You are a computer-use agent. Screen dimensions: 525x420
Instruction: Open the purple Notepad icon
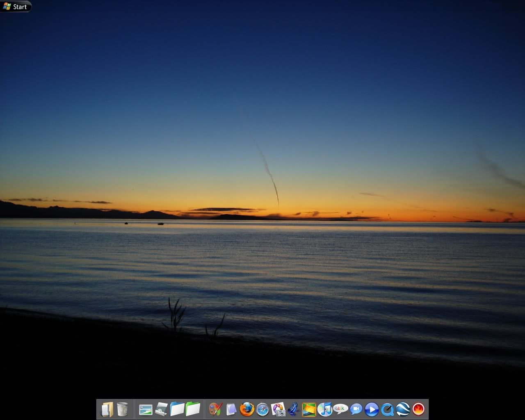pos(231,409)
